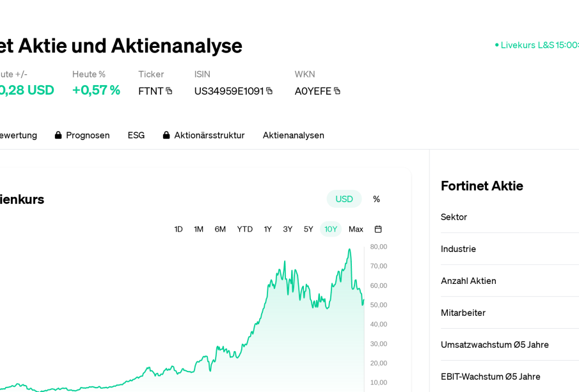The image size is (579, 392).
Task: Set chart range to 5Y
Action: [x=308, y=229]
